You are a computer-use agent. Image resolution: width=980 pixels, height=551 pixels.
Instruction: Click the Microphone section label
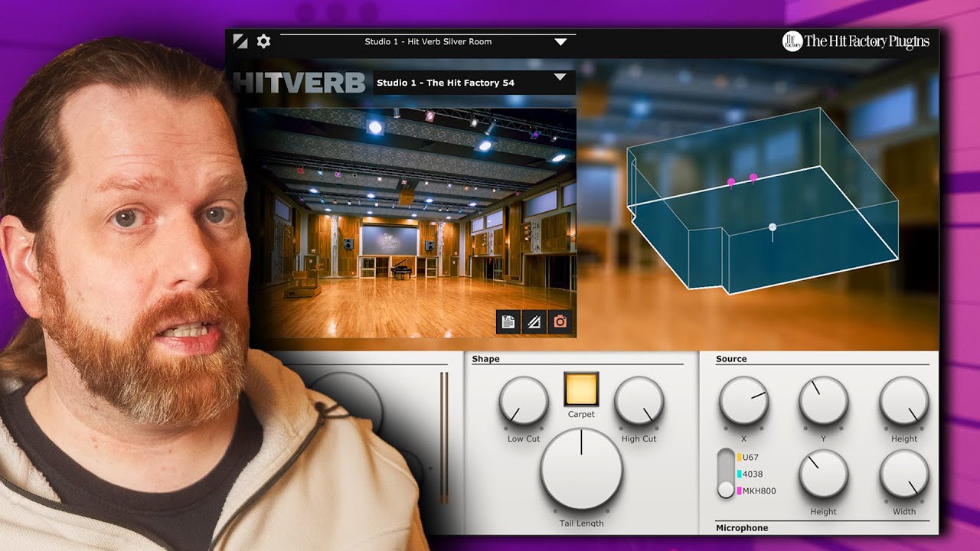[x=742, y=528]
